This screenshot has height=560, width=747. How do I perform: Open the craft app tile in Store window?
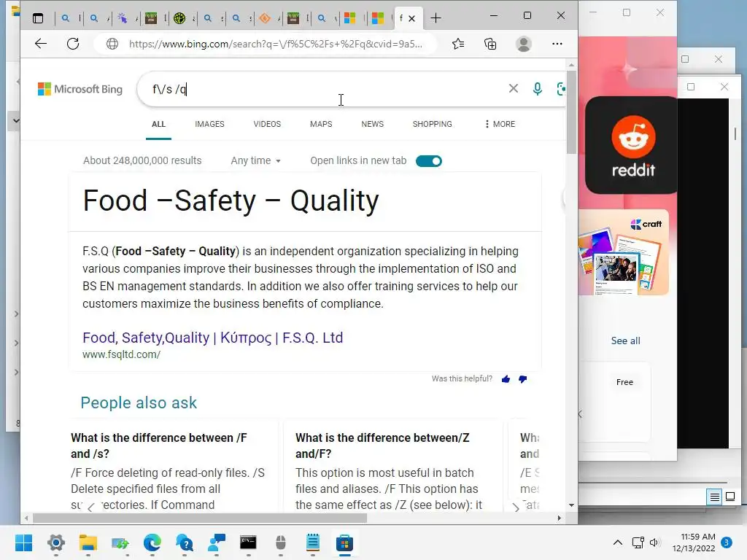[x=624, y=252]
